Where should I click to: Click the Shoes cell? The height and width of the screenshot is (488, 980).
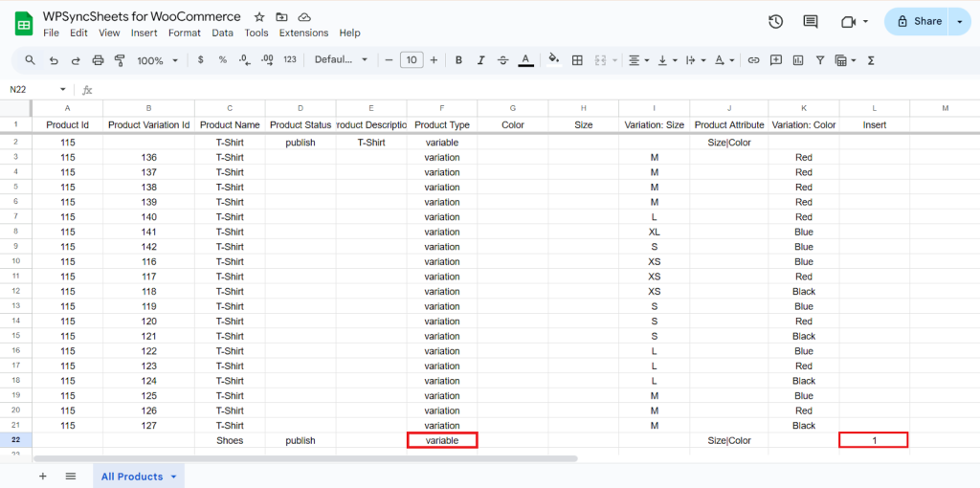[x=230, y=440]
